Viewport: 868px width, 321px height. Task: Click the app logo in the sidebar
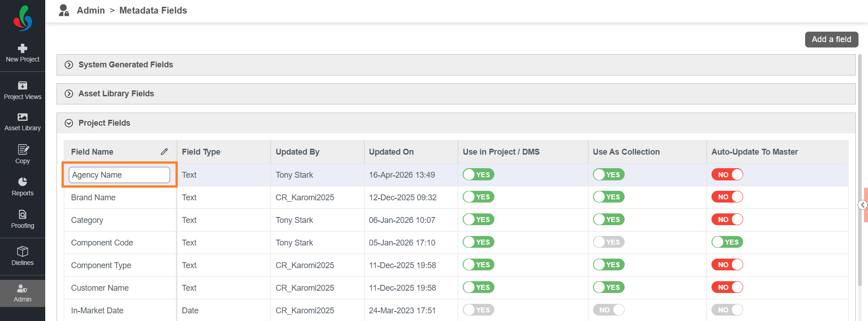(23, 19)
